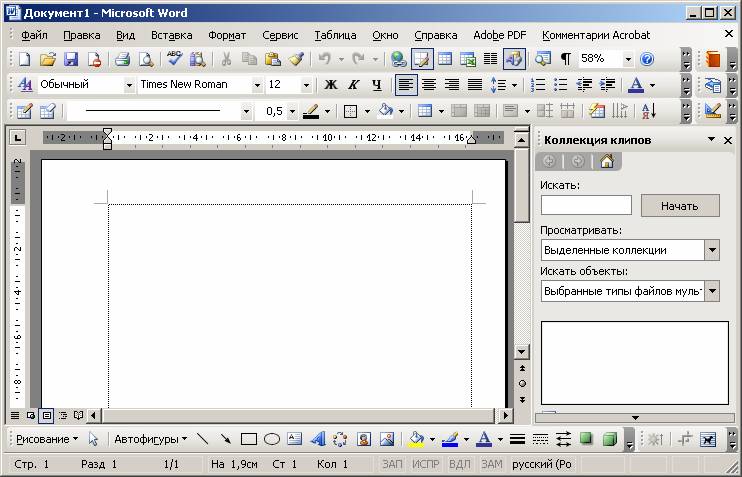Insert WordArt from Drawing toolbar

click(318, 440)
